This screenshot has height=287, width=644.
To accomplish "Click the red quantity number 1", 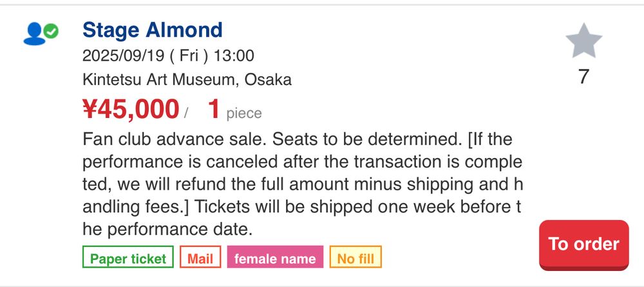I will [x=214, y=109].
